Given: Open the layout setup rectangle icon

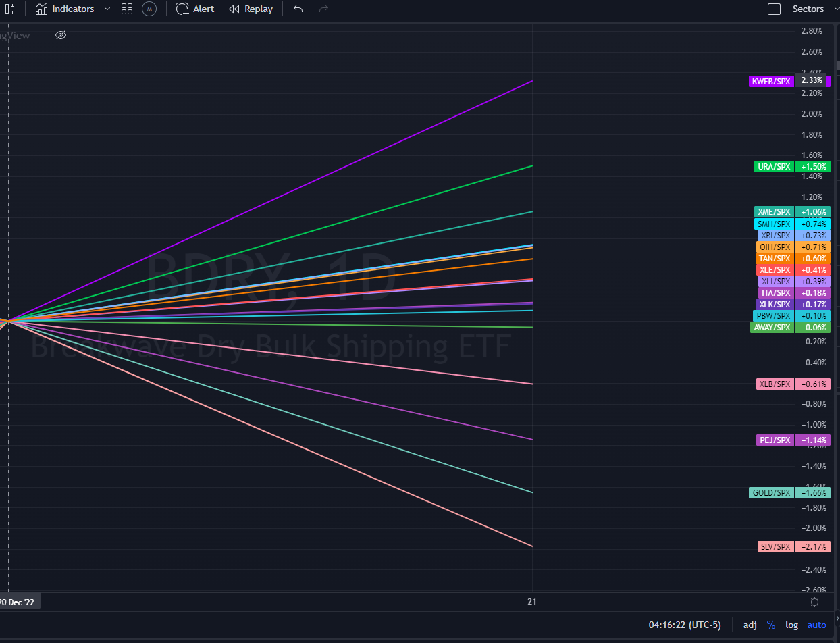Looking at the screenshot, I should pos(775,9).
